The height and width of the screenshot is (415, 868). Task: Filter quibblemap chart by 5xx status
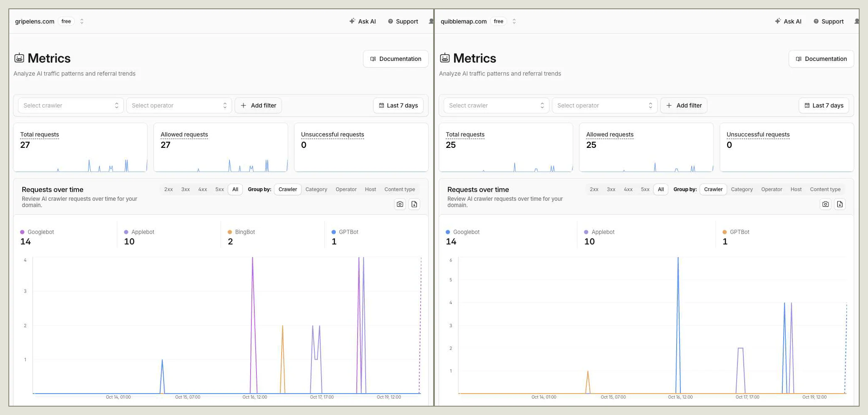coord(645,189)
